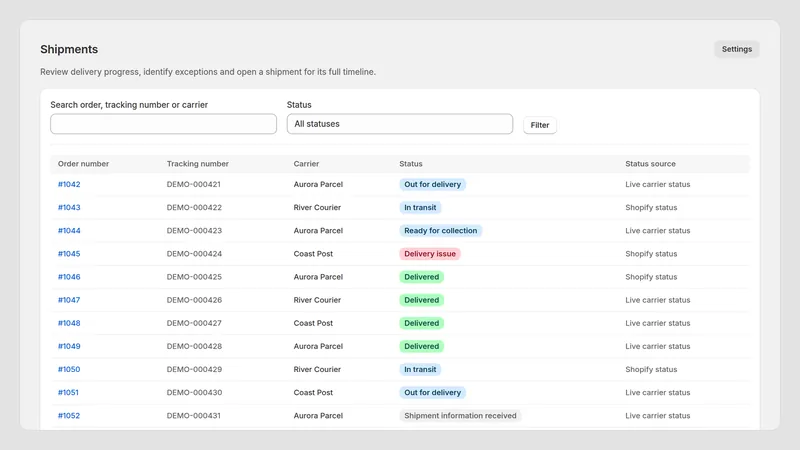800x450 pixels.
Task: Select tracking number DEMO-000424
Action: coord(194,254)
